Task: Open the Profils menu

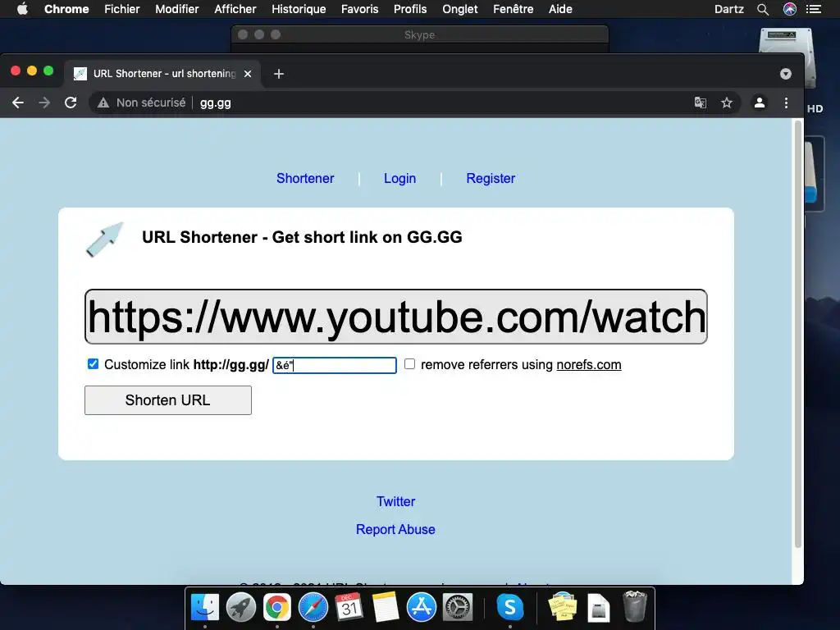Action: (410, 9)
